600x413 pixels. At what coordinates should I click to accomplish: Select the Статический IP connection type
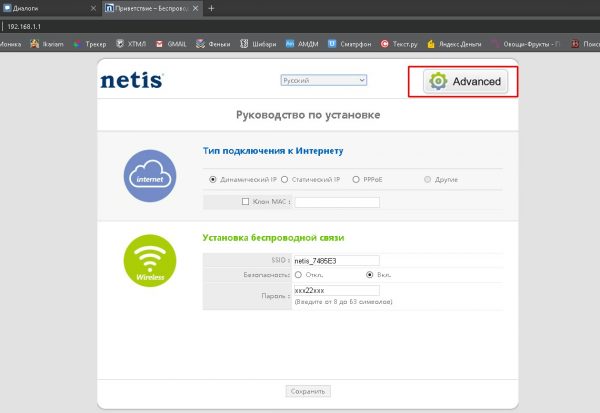(285, 180)
